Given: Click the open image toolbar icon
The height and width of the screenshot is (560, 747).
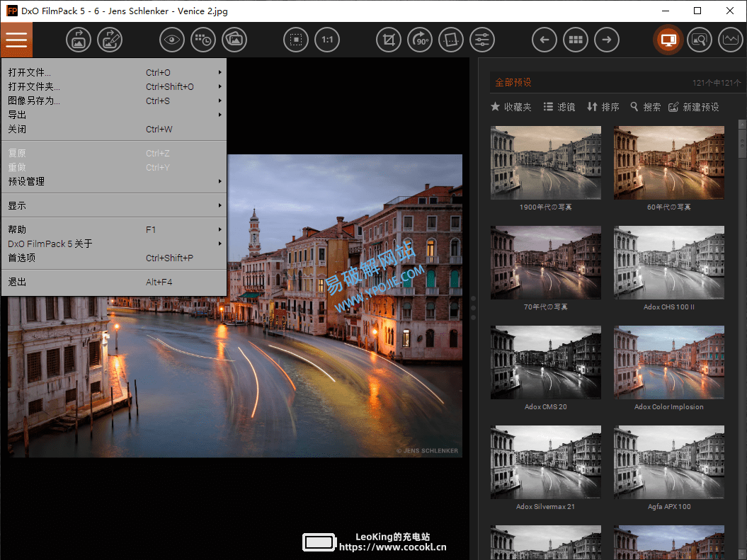Looking at the screenshot, I should tap(78, 40).
